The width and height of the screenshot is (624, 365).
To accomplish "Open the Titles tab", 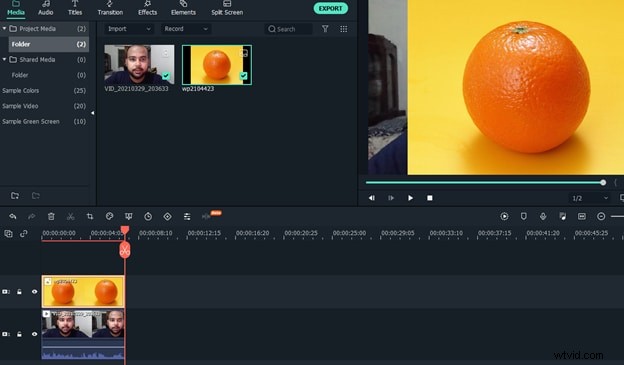I will point(75,8).
